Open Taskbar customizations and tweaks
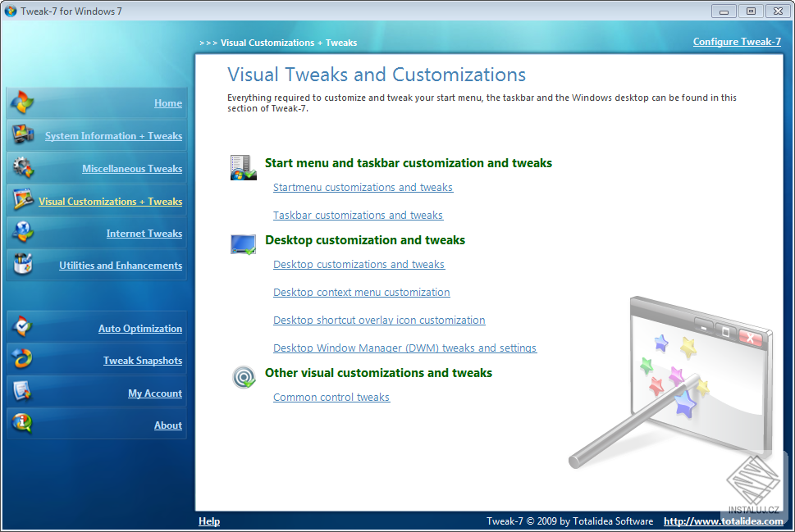This screenshot has width=795, height=532. [358, 216]
